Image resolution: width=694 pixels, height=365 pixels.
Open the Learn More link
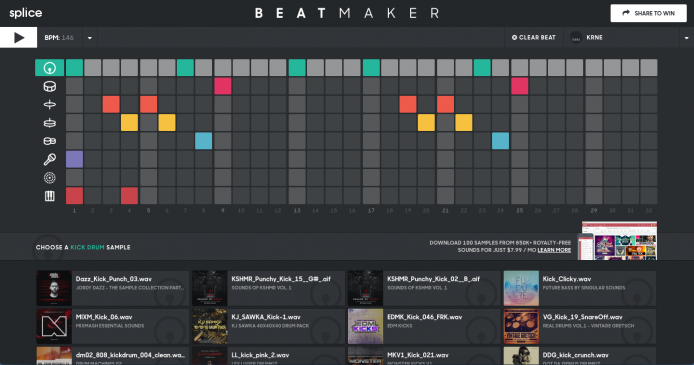point(554,250)
